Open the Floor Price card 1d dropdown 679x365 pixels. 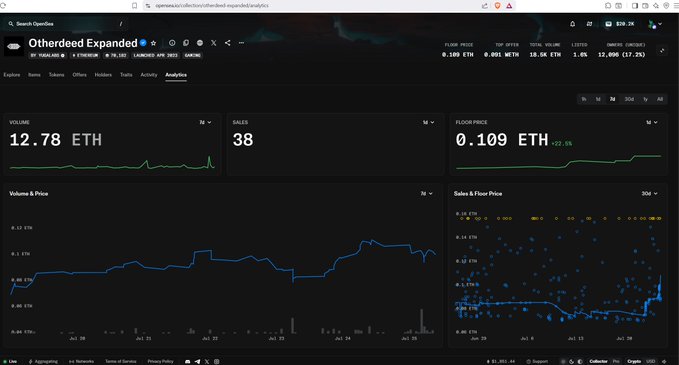pos(652,123)
